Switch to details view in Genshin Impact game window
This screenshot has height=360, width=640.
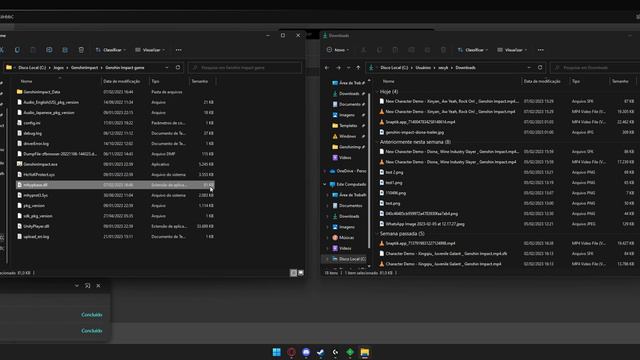tap(293, 273)
